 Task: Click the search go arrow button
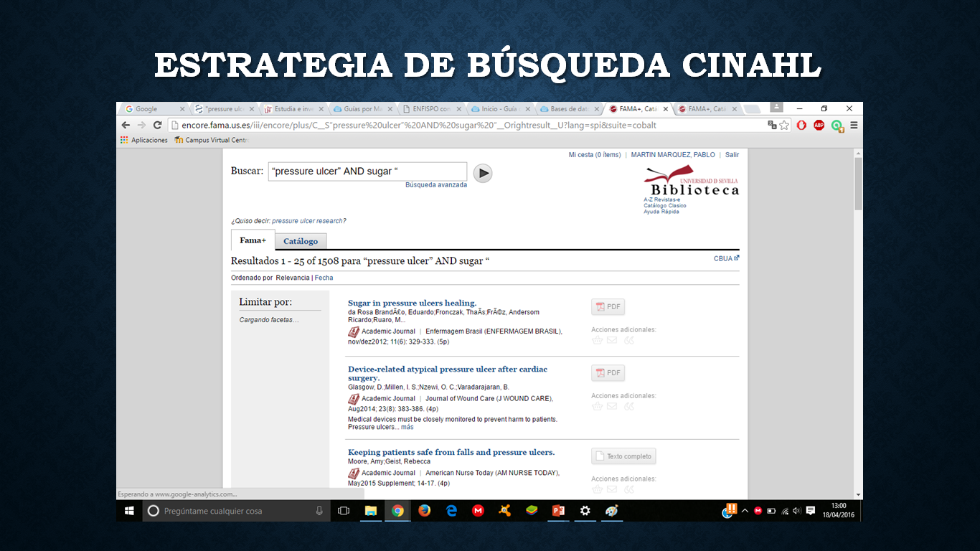pos(483,172)
